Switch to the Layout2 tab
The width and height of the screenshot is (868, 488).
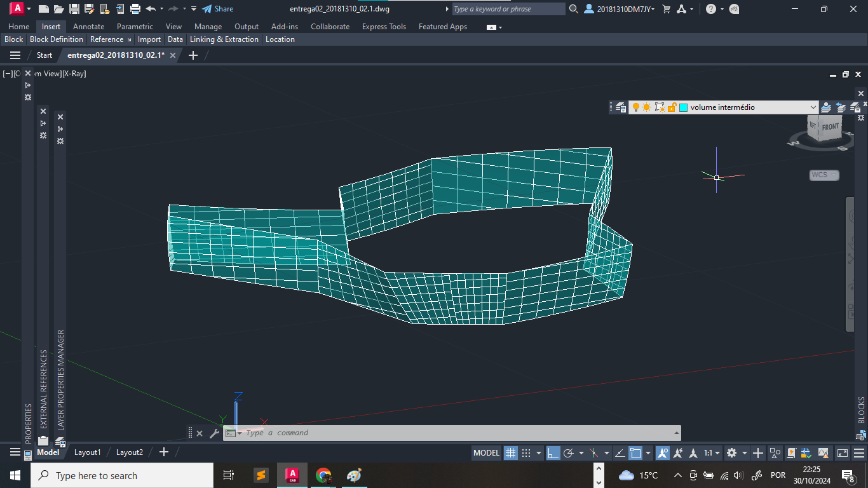(130, 452)
